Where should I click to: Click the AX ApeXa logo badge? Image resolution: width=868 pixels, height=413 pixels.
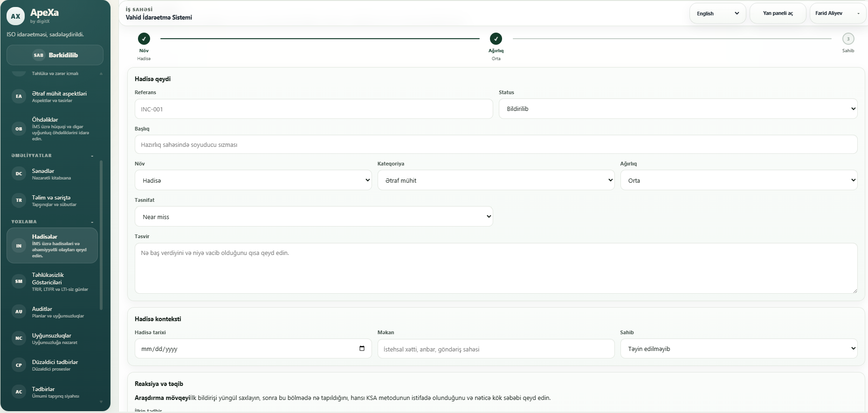click(x=15, y=16)
